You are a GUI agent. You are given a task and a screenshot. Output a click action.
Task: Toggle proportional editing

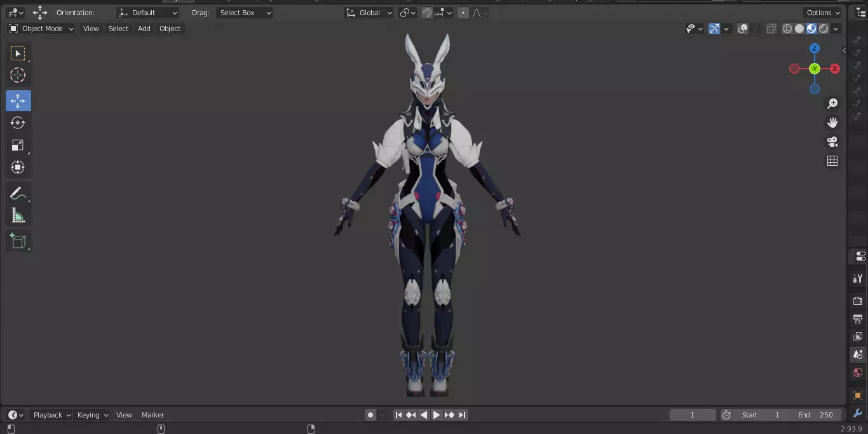(x=463, y=13)
